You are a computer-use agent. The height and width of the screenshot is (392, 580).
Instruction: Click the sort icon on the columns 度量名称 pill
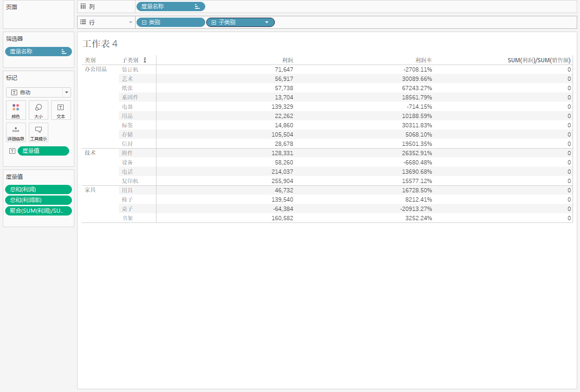click(x=197, y=7)
